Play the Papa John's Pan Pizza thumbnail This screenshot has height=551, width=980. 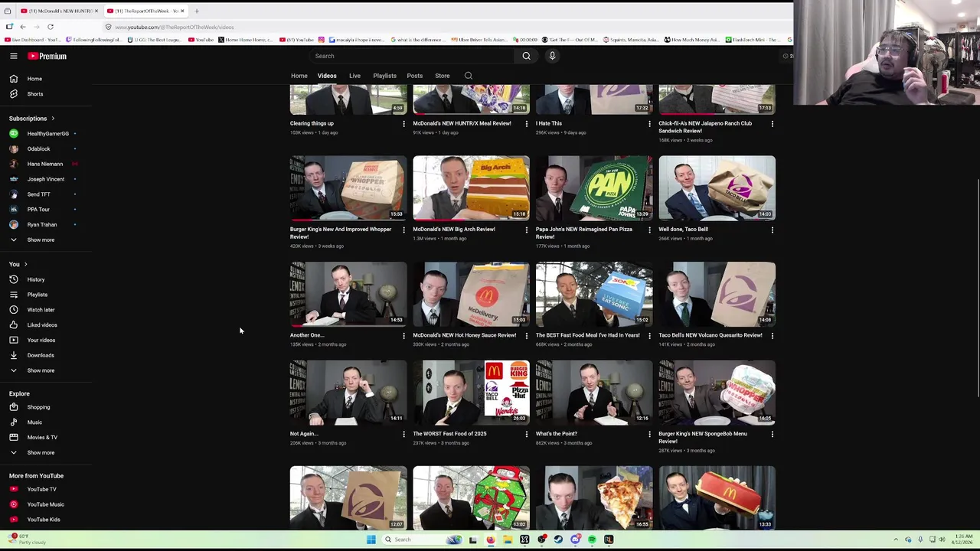tap(594, 187)
